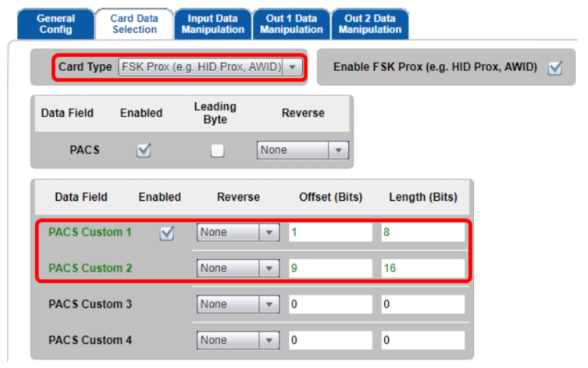
Task: Focus the PACS Custom 2 Length field
Action: 423,268
